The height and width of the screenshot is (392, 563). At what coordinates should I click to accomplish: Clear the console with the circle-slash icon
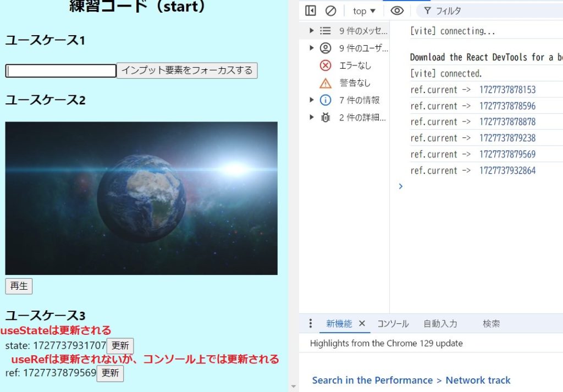pyautogui.click(x=330, y=11)
